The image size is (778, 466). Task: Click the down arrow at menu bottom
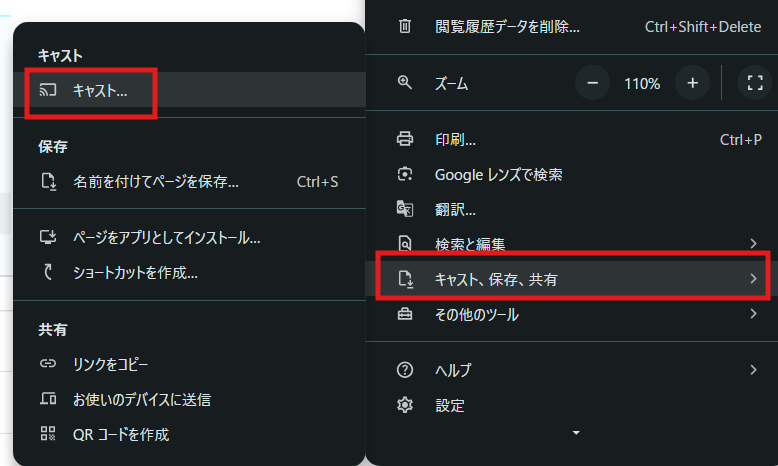tap(574, 433)
